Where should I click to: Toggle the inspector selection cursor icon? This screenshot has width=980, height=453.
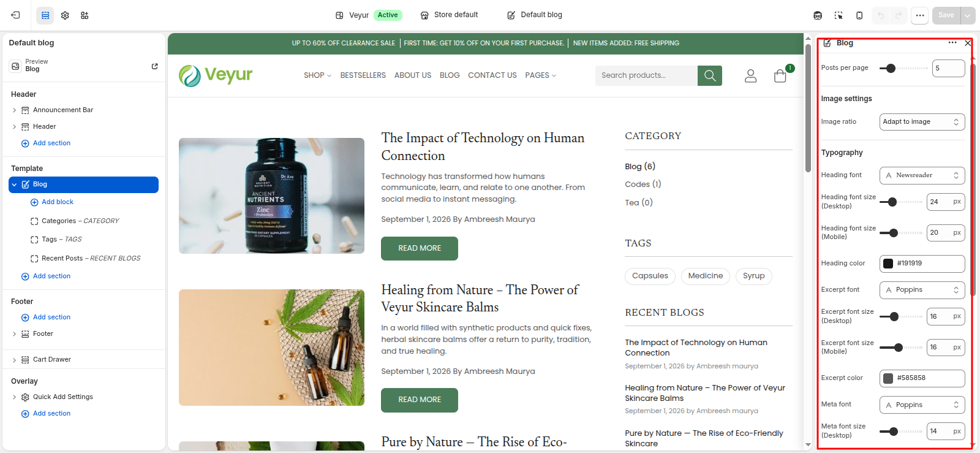(839, 15)
